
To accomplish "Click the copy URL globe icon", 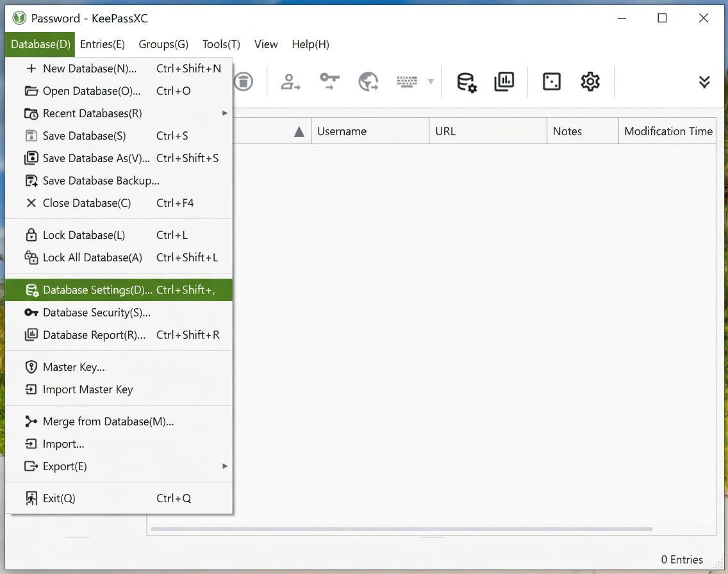I will (368, 81).
